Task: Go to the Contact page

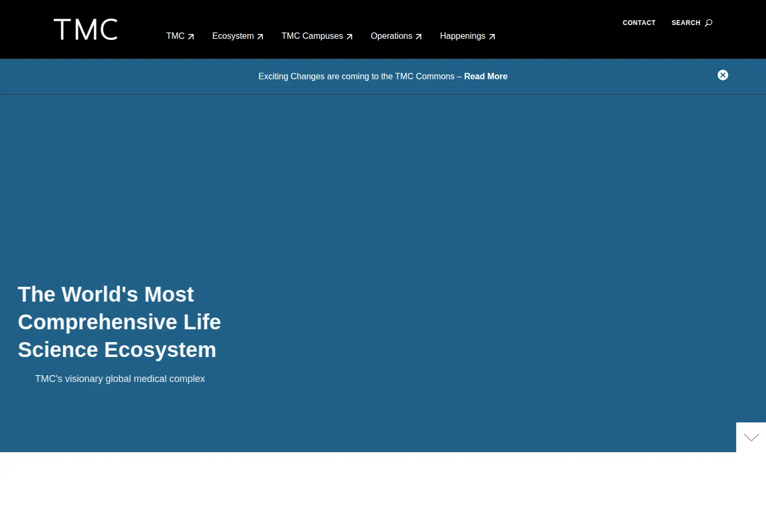Action: [x=639, y=23]
